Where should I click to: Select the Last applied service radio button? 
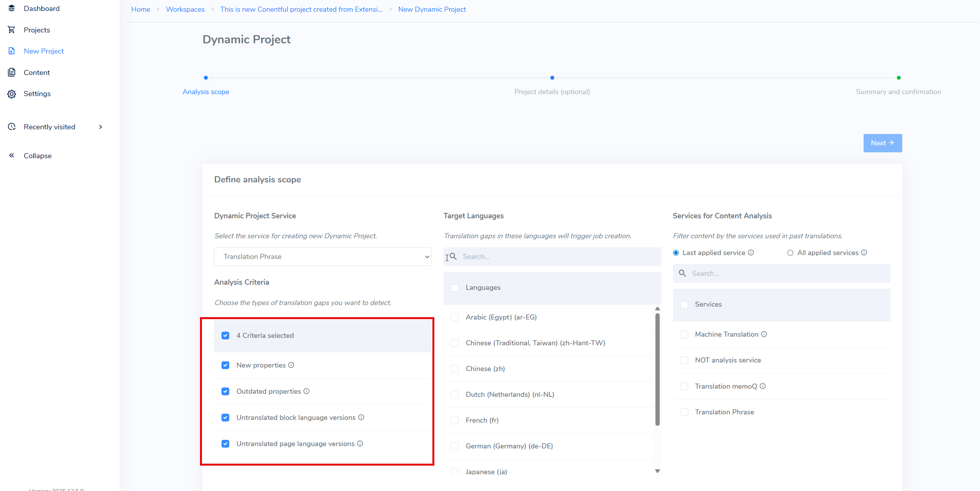point(676,253)
